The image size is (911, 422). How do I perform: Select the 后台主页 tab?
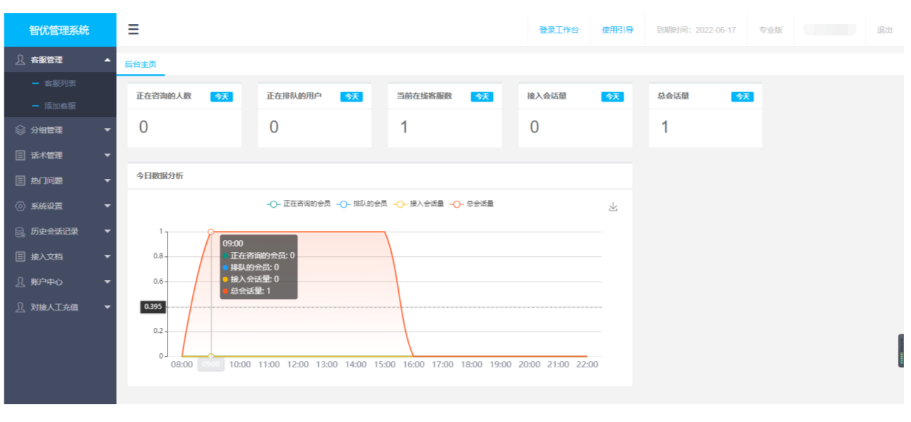tap(140, 64)
